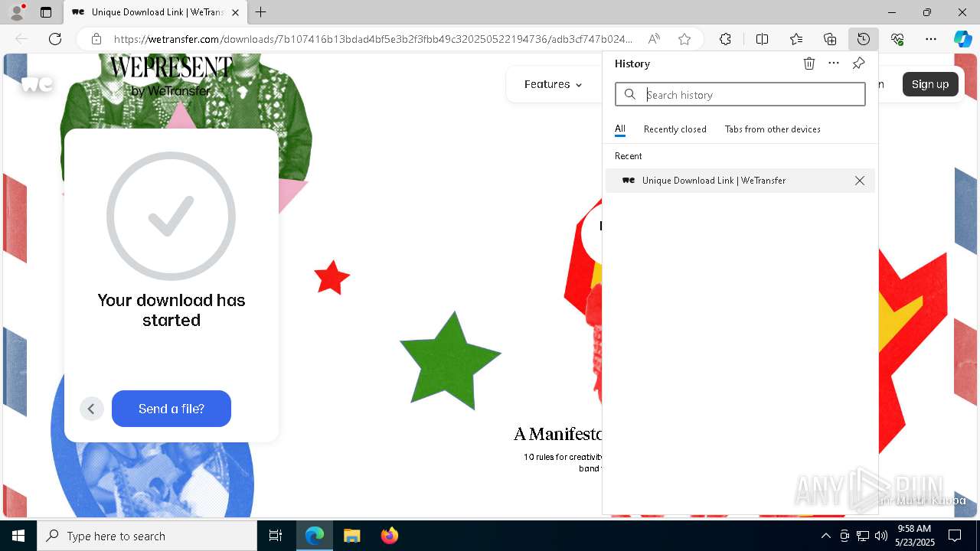Screen dimensions: 980x551
Task: Toggle split screen view icon
Action: click(x=762, y=39)
